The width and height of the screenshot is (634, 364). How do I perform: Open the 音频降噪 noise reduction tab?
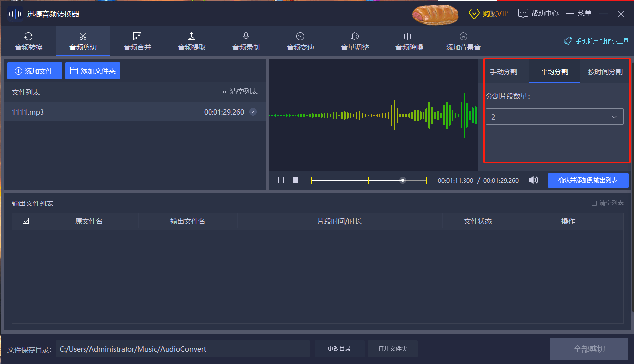[409, 41]
